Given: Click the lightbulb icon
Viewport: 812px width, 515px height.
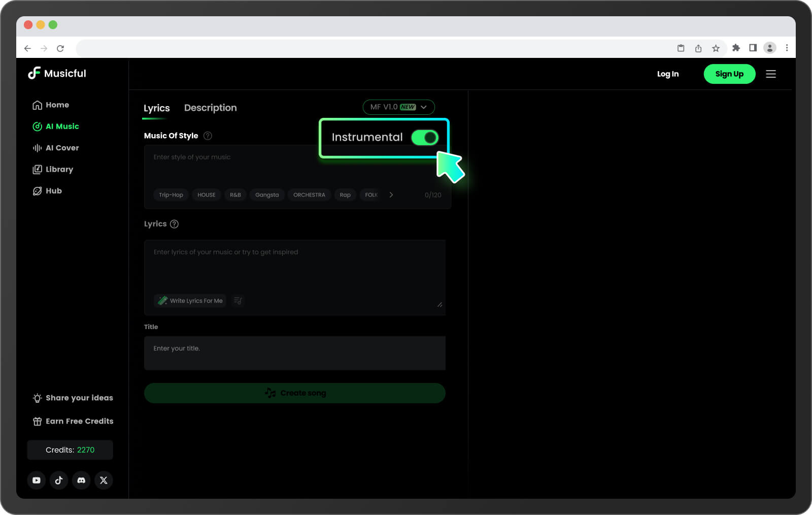Looking at the screenshot, I should [x=37, y=398].
